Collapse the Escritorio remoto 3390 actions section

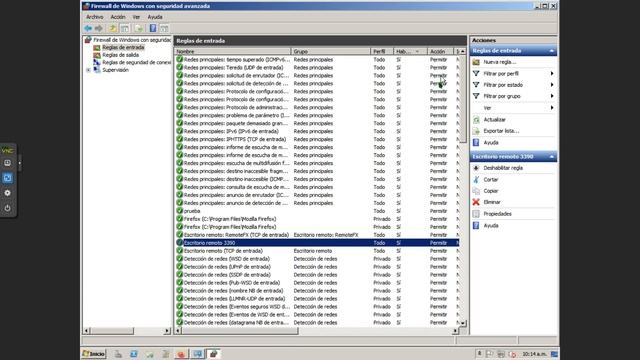[551, 156]
